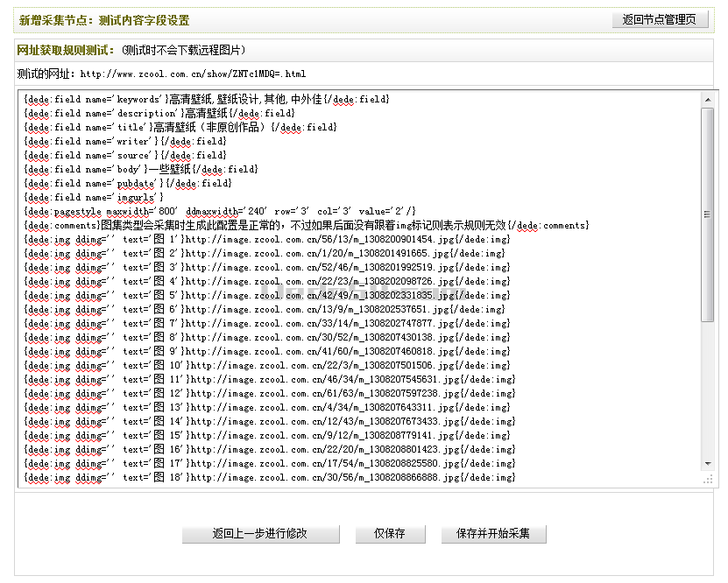Click the dede:pagestyle maxwidth line
The height and width of the screenshot is (583, 728).
point(221,211)
